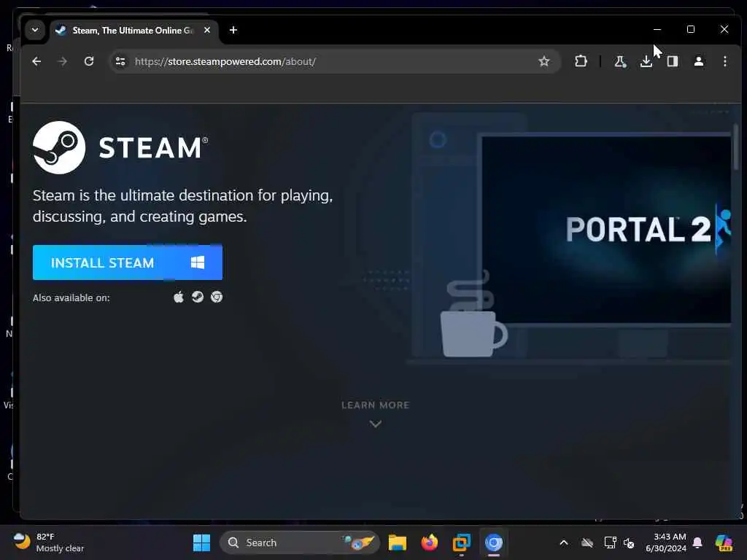Expand the chevron below Learn More
This screenshot has width=747, height=560.
tap(376, 424)
